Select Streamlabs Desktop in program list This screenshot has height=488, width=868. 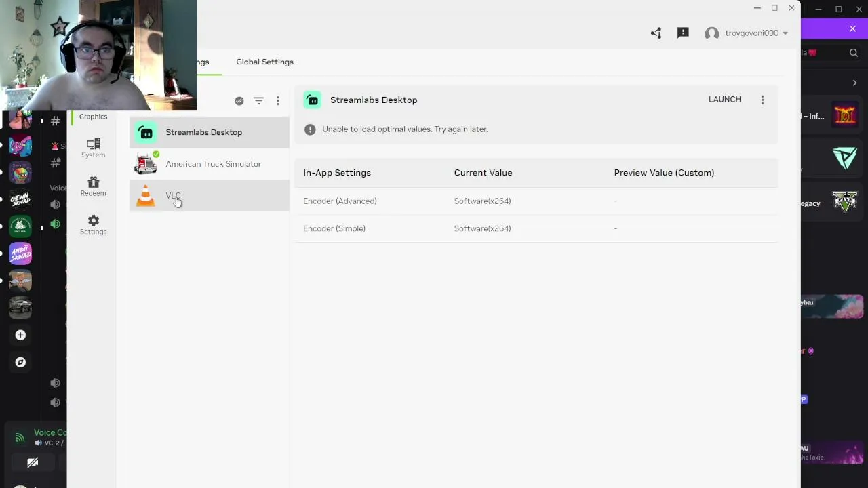210,132
